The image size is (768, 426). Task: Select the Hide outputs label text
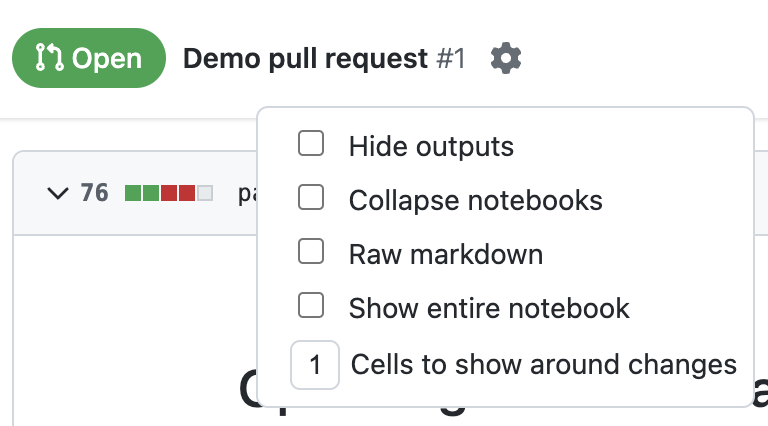pyautogui.click(x=431, y=147)
